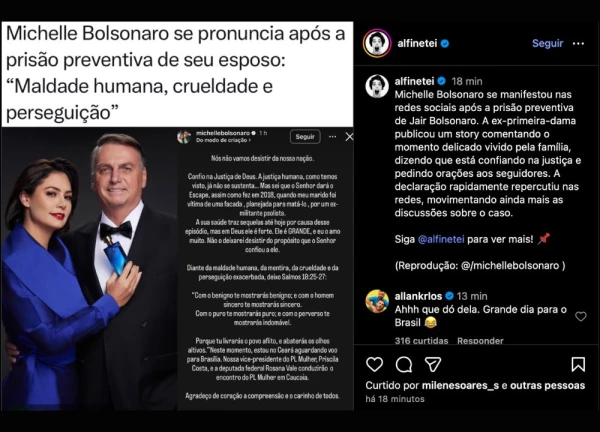Reply to allankrlos's comment via Responder
The image size is (600, 432).
coord(480,341)
